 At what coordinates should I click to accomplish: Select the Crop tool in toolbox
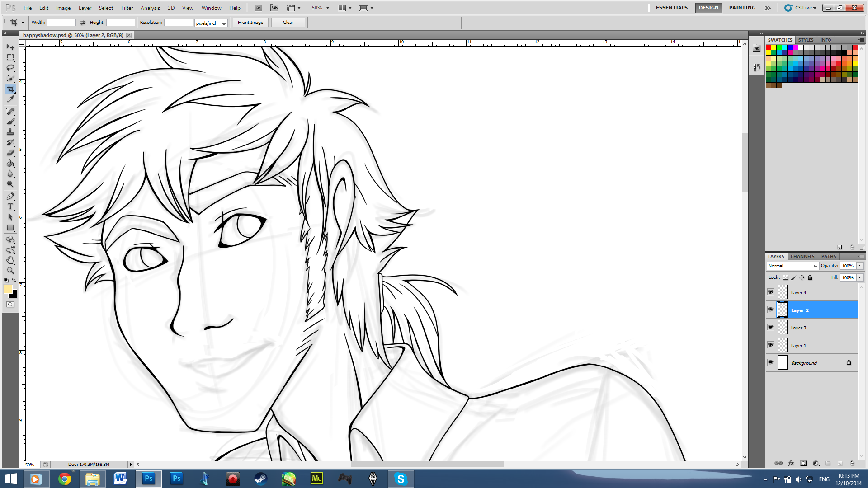click(10, 89)
